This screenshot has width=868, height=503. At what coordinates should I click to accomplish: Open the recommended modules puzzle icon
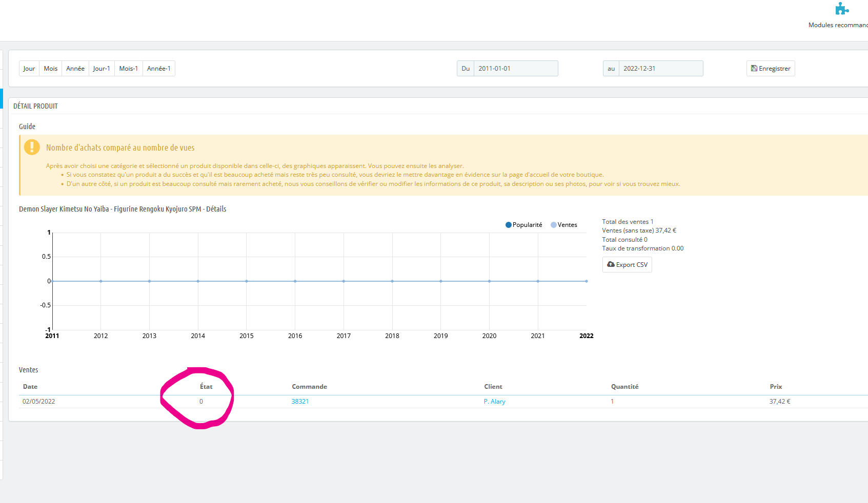coord(842,9)
